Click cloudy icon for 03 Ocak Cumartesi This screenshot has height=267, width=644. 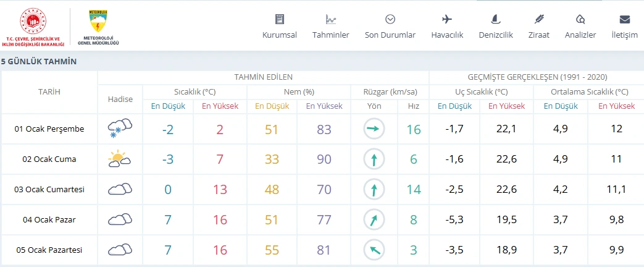coord(120,189)
